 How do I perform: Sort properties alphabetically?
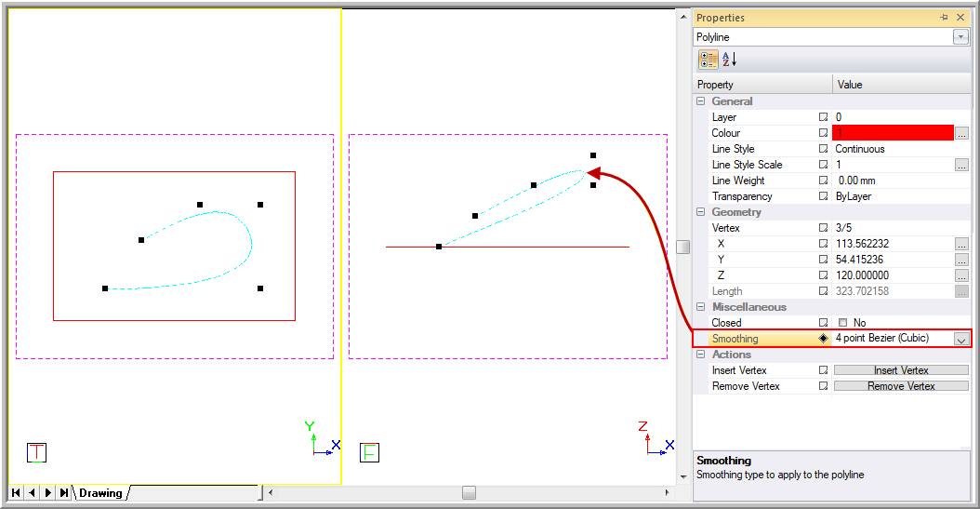[x=730, y=60]
